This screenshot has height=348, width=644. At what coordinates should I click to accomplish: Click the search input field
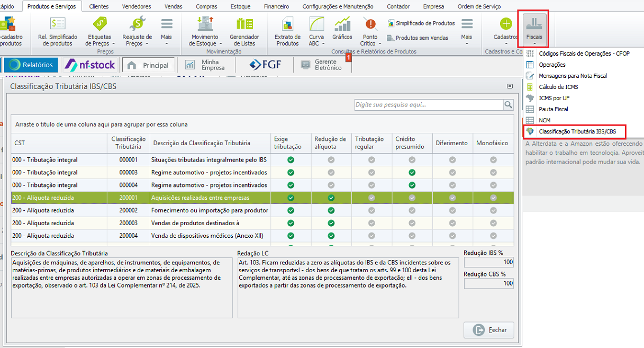tap(429, 105)
